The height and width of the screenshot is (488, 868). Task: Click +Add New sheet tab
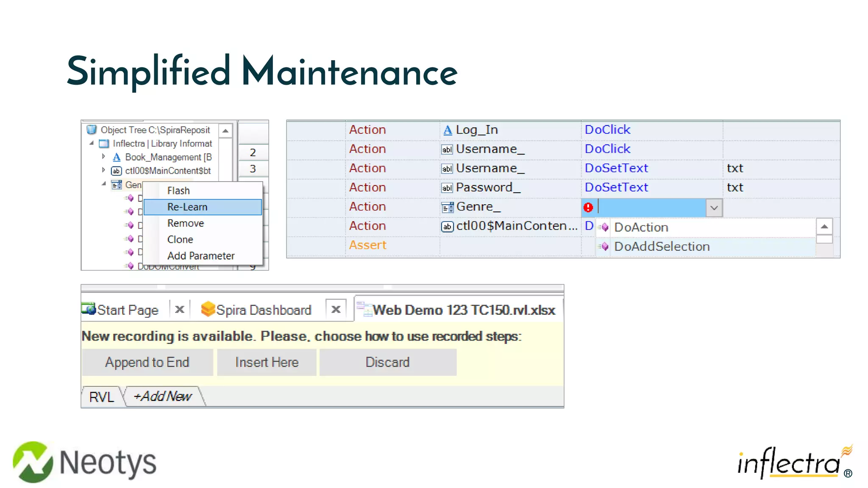click(x=163, y=396)
